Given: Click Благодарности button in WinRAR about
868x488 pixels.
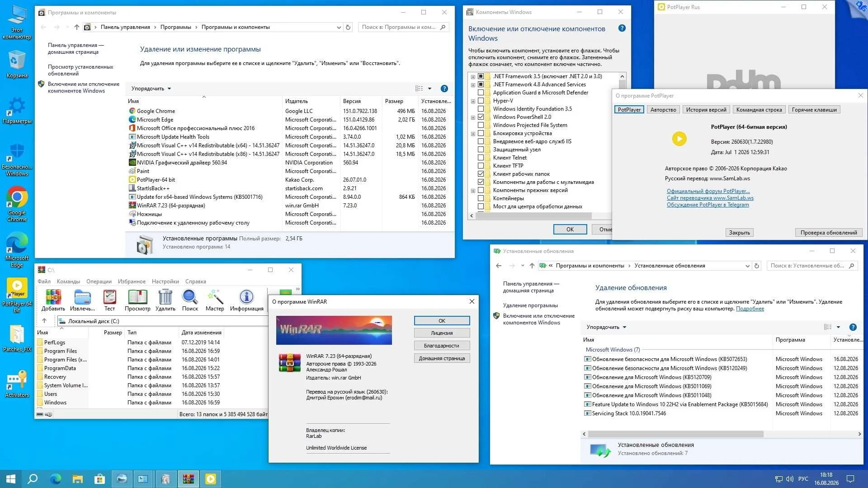Looking at the screenshot, I should (x=442, y=346).
